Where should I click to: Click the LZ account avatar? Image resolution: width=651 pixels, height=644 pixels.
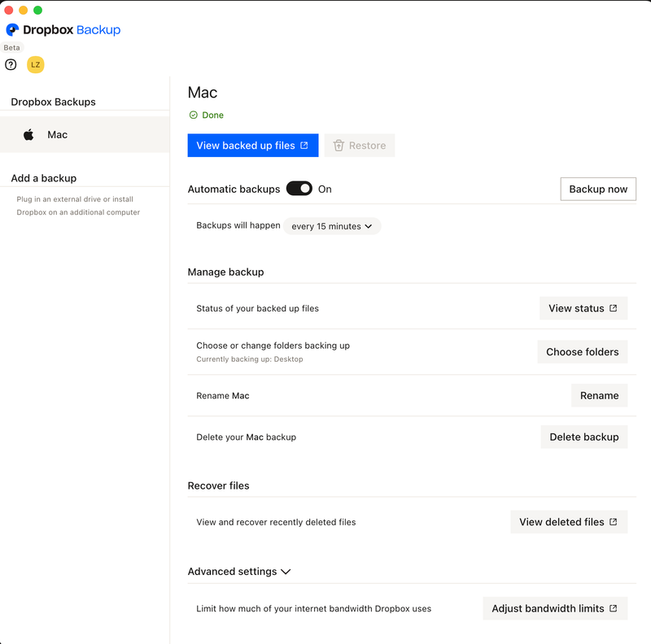[35, 64]
